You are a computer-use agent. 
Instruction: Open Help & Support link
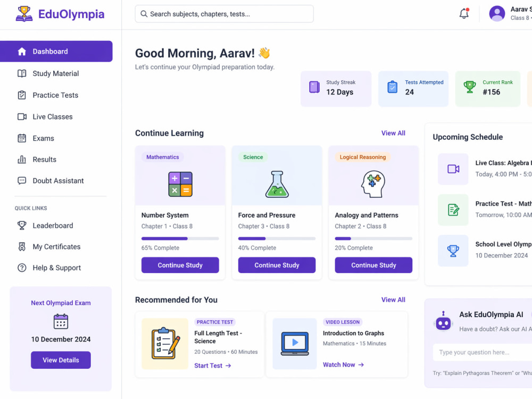point(56,268)
